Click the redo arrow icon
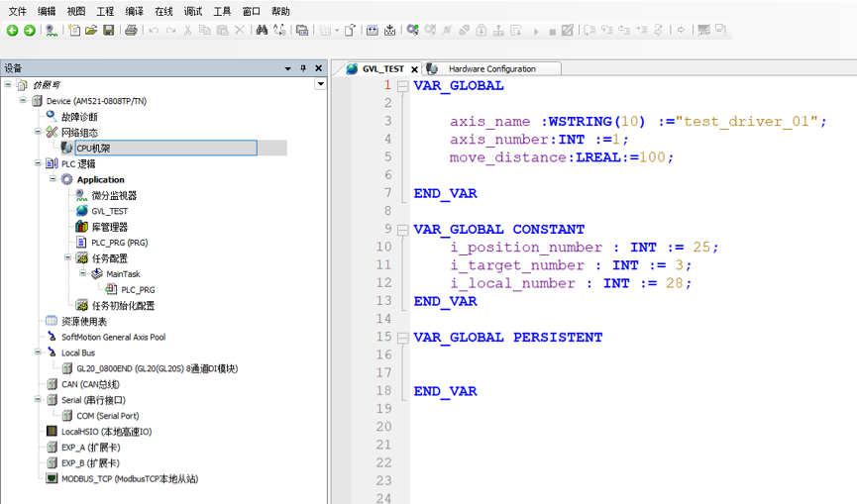Image resolution: width=857 pixels, height=504 pixels. point(171,31)
